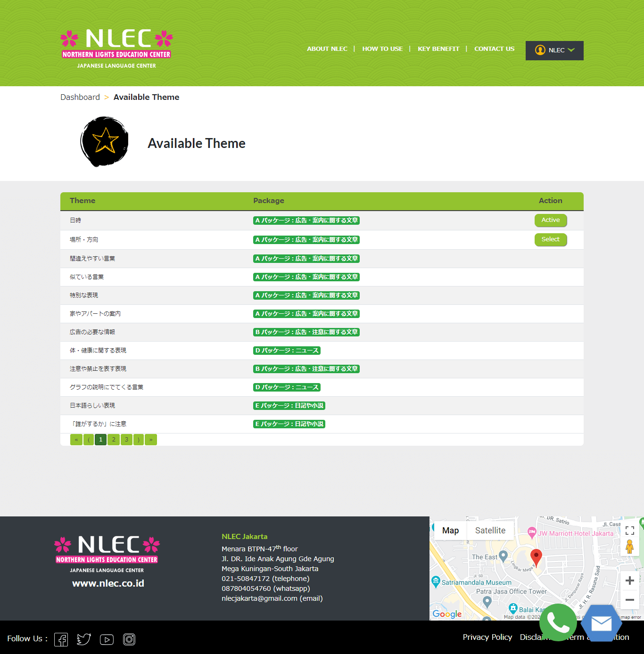Open the HOW TO USE menu item
Image resolution: width=644 pixels, height=654 pixels.
(382, 49)
